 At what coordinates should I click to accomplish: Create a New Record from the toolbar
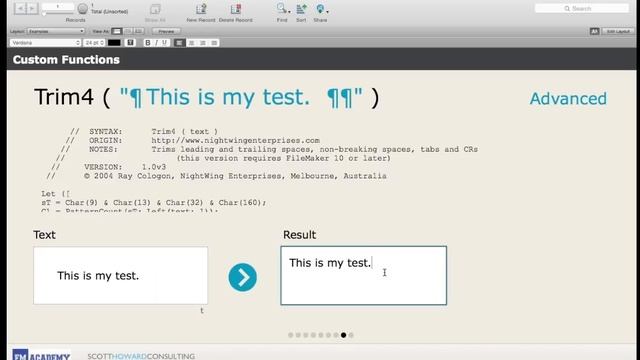pyautogui.click(x=200, y=9)
